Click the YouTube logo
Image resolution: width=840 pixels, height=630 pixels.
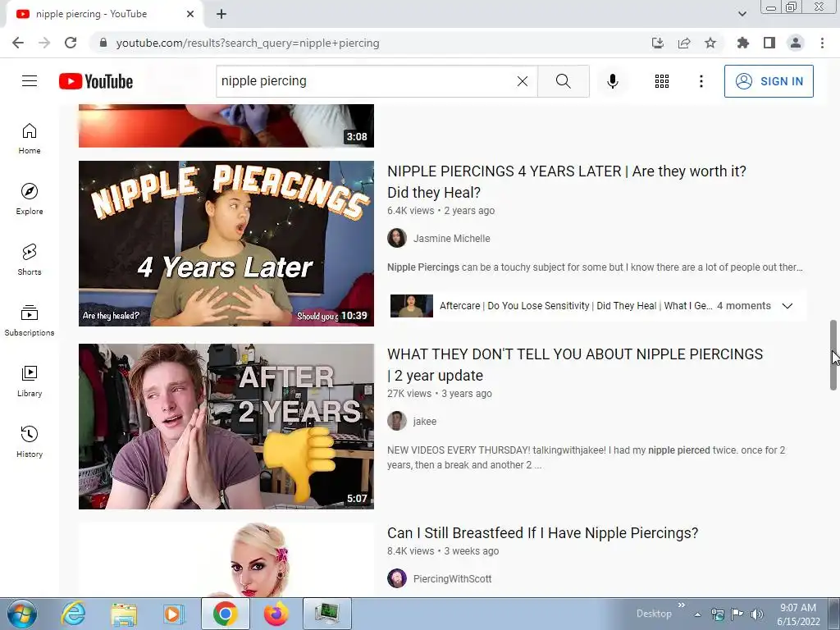pos(96,81)
